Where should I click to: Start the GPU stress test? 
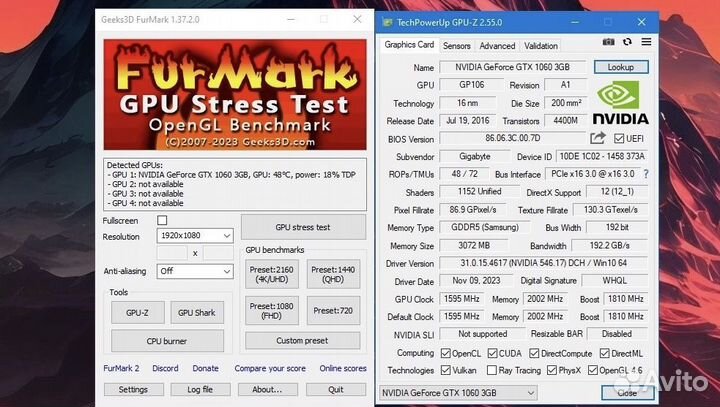(303, 227)
